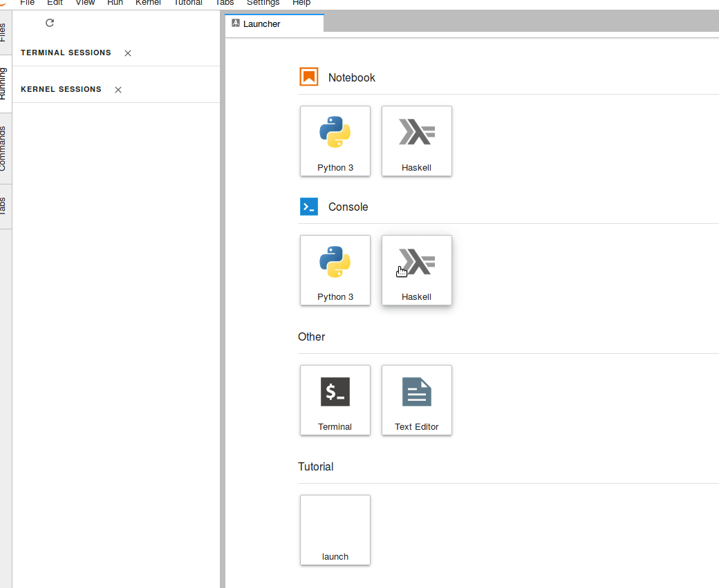The width and height of the screenshot is (719, 588).
Task: Open the Edit menu
Action: pyautogui.click(x=55, y=3)
